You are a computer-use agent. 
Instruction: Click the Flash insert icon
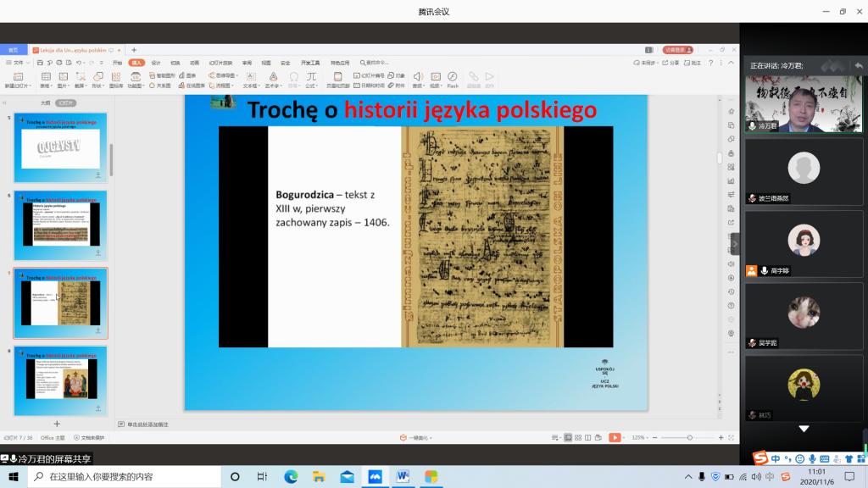click(453, 77)
